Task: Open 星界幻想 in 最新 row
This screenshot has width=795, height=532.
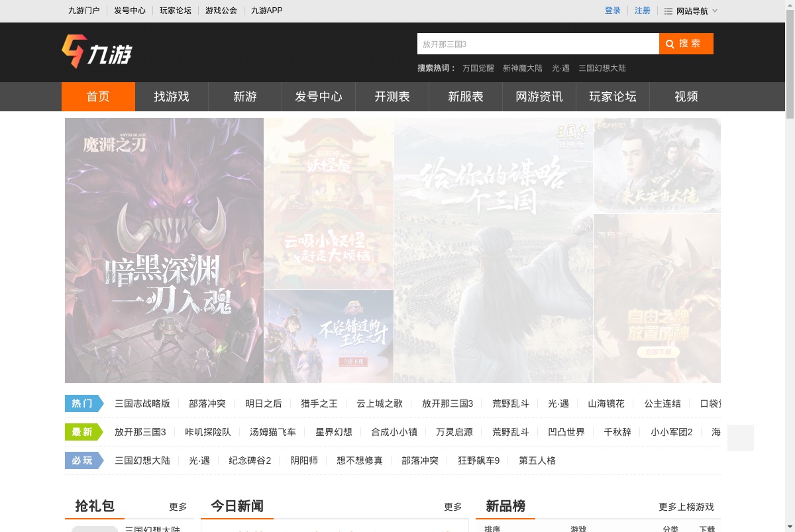Action: pyautogui.click(x=334, y=432)
